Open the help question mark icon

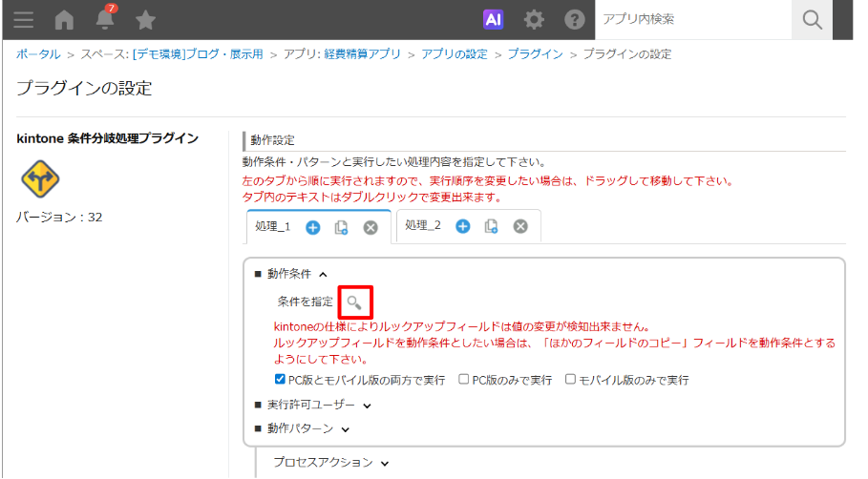tap(575, 20)
